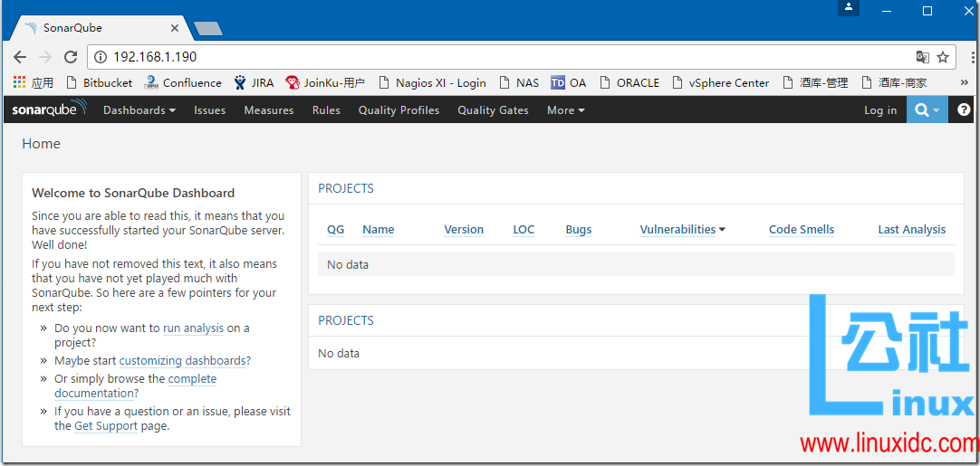Sort the projects table by Code Smells
This screenshot has width=980, height=466.
[x=802, y=229]
